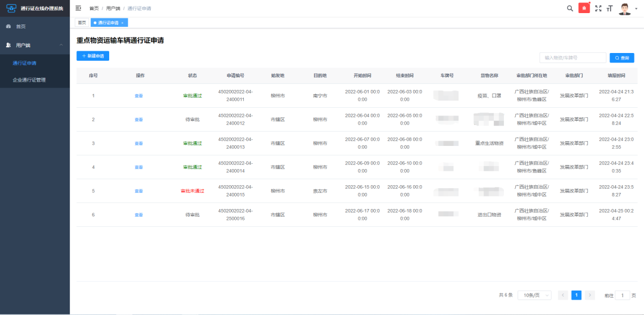Collapse sidebar using the hamburger icon
The image size is (644, 315).
(79, 8)
